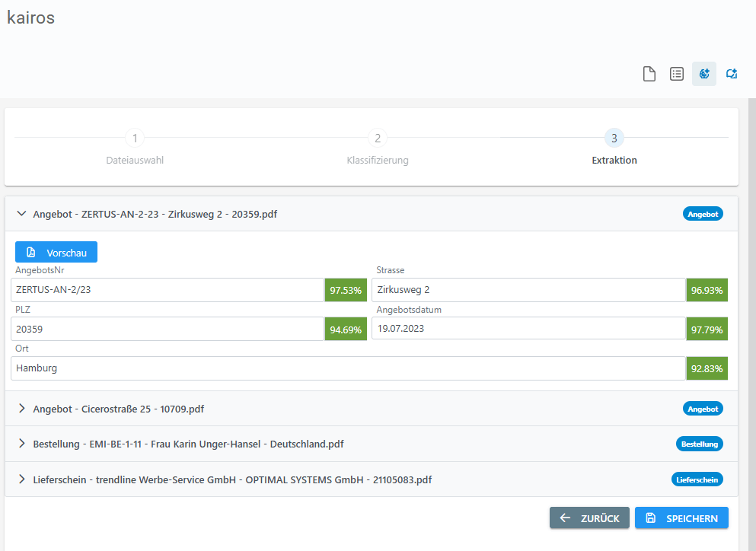Viewport: 756px width, 551px height.
Task: Click the blank document icon in toolbar
Action: tap(649, 74)
